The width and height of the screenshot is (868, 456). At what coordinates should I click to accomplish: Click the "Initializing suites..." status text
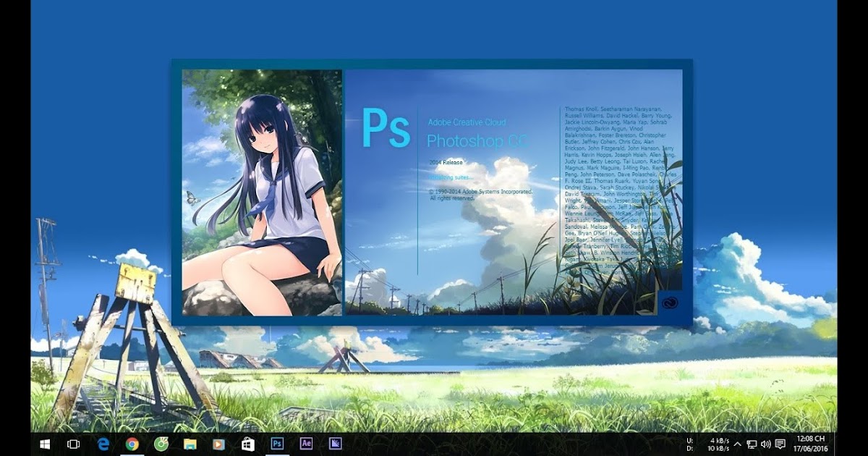(451, 177)
